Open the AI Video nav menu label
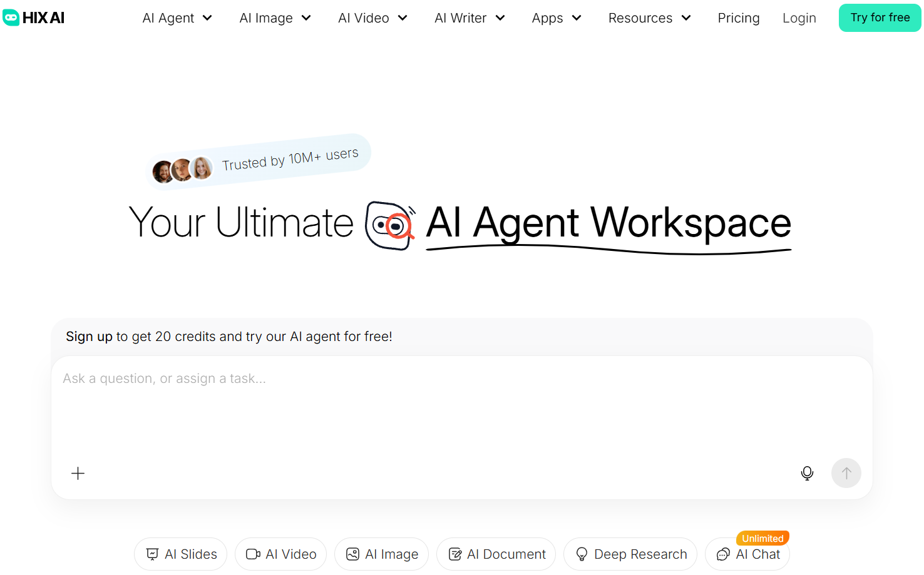 click(x=364, y=18)
